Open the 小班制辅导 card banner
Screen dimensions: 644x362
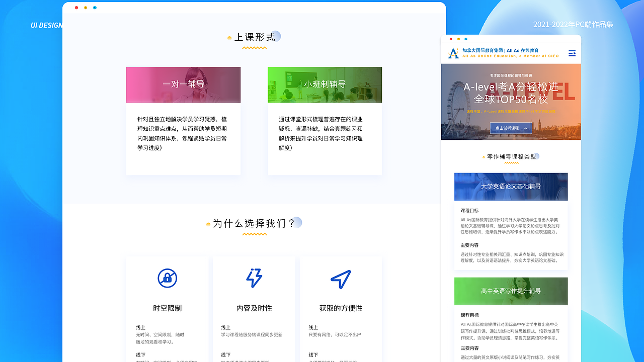[325, 84]
